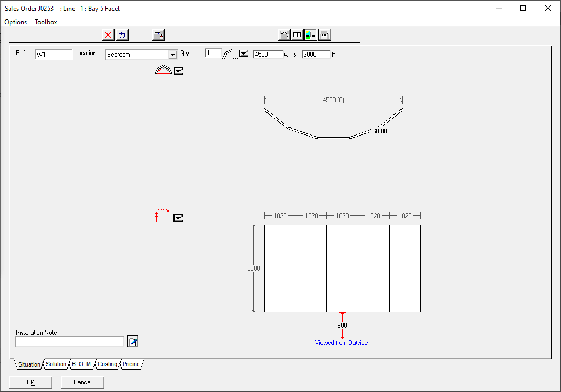This screenshot has width=561, height=392.
Task: Click the colored arrows toolbar icon
Action: click(x=311, y=35)
